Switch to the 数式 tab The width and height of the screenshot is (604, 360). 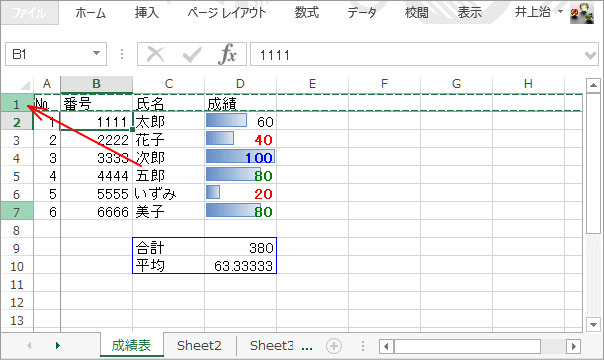[x=307, y=13]
